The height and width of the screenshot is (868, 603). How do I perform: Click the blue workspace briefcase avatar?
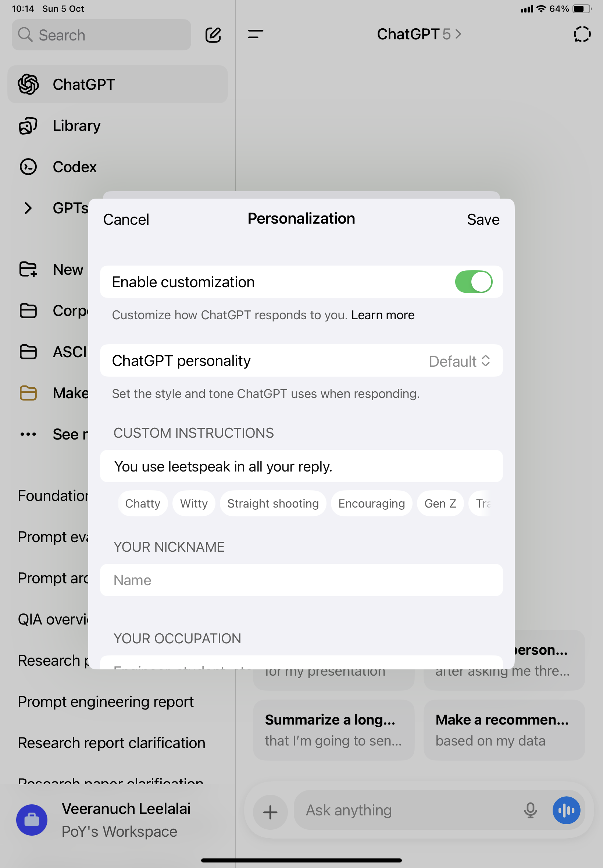32,820
